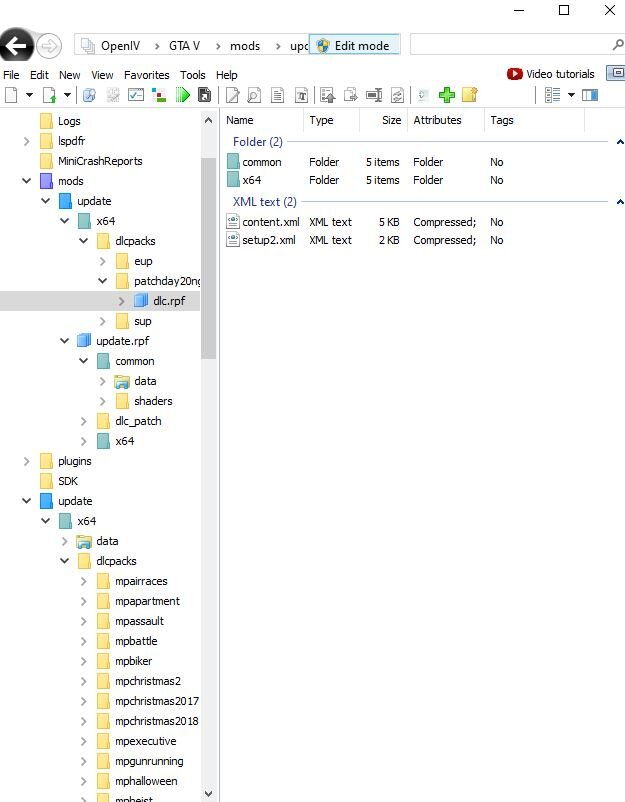The width and height of the screenshot is (625, 802).
Task: Open dropdown next to new file icon
Action: point(29,95)
